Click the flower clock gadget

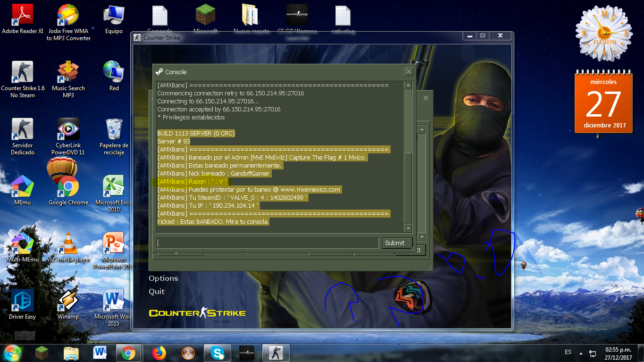[604, 33]
